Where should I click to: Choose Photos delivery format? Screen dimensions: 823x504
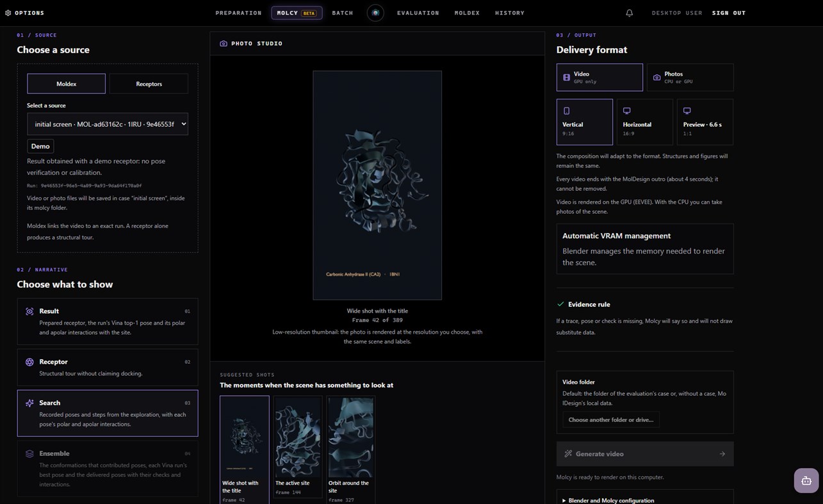coord(690,77)
